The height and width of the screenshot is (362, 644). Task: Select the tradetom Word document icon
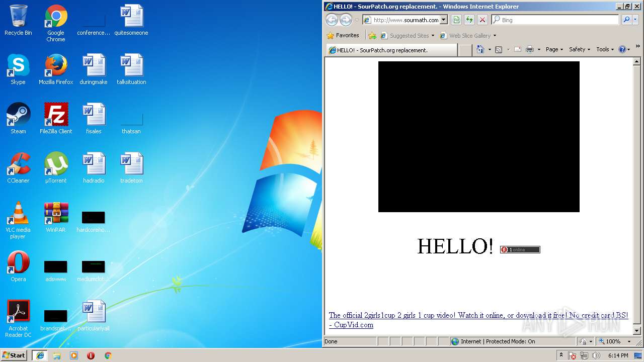pos(131,168)
